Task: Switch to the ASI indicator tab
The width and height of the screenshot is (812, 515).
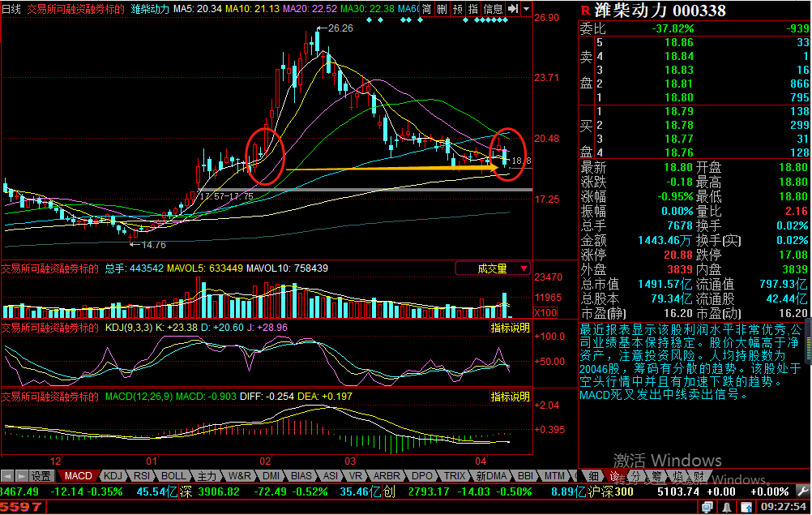Action: point(331,475)
